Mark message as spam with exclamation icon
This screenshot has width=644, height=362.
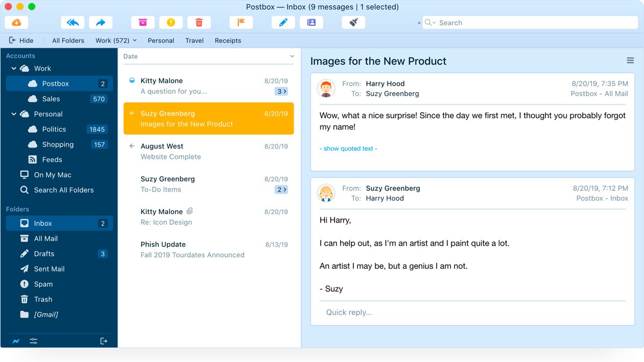click(171, 23)
